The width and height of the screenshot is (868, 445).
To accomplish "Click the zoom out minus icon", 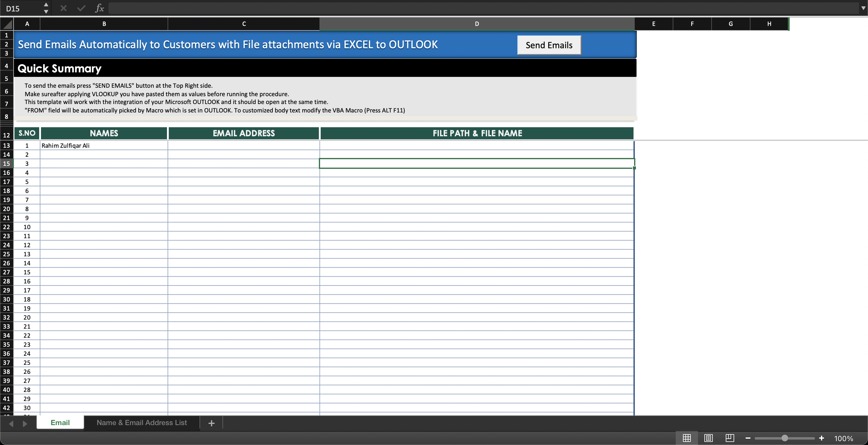I will point(748,438).
